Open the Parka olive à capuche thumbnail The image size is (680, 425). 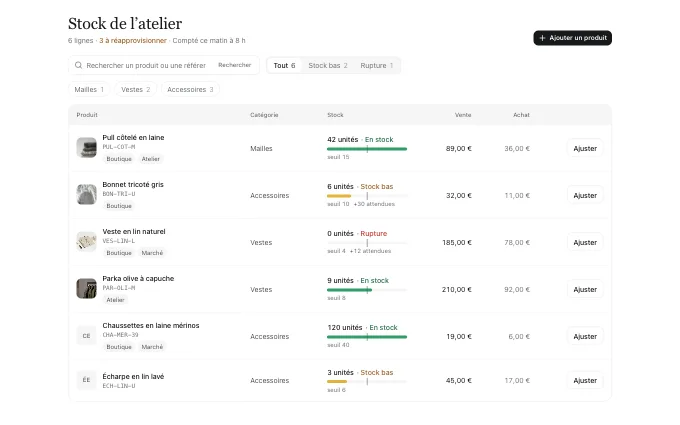tap(86, 289)
